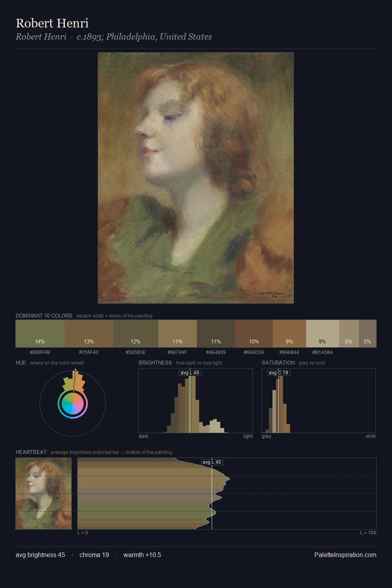
Task: Click the brightness histogram avg L 45 label
Action: pos(190,373)
